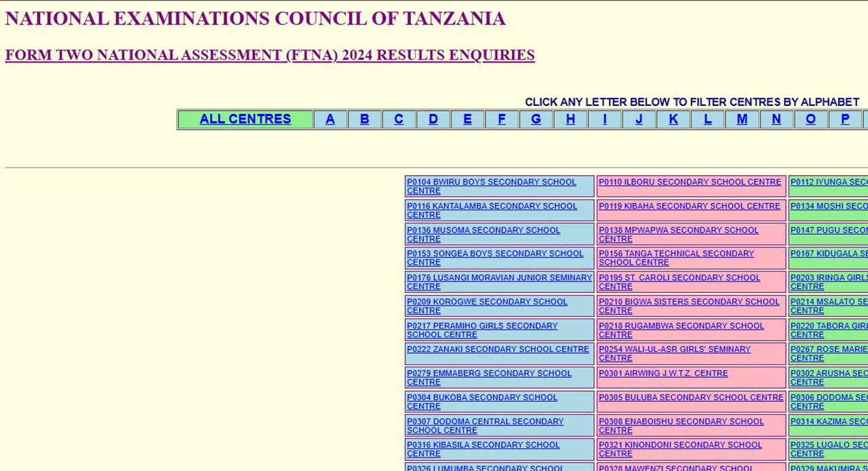Screen dimensions: 868x471
Task: Filter centres starting with letter P
Action: click(845, 119)
